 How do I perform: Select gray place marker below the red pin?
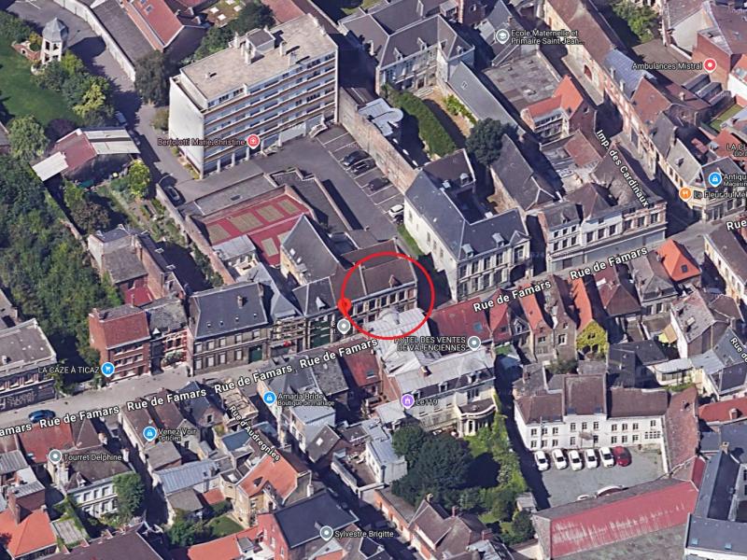[344, 326]
